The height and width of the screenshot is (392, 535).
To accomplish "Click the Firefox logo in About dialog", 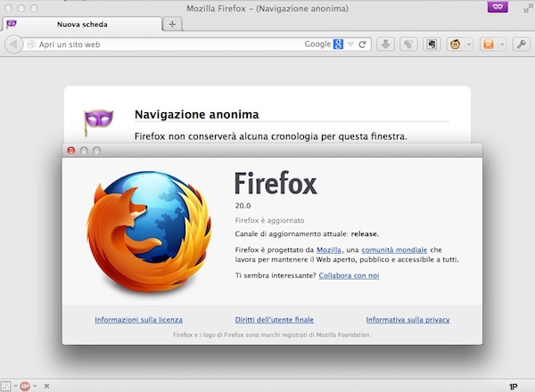I will click(x=148, y=232).
